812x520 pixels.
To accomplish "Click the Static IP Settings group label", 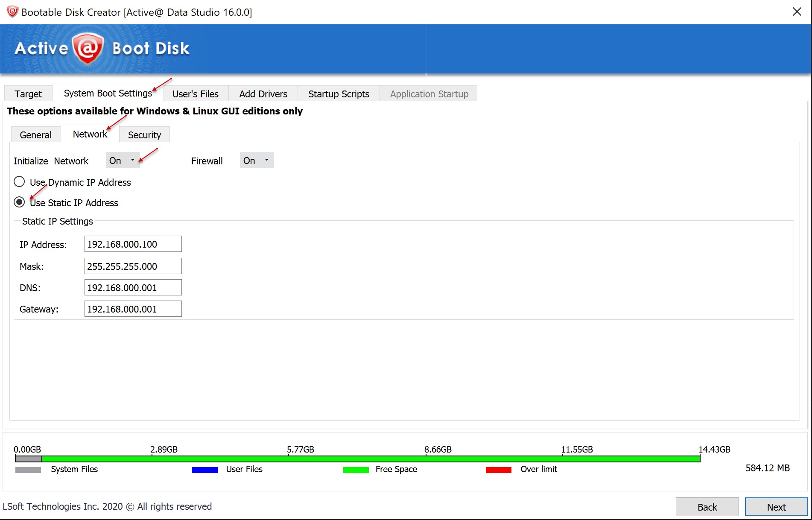I will [x=58, y=221].
